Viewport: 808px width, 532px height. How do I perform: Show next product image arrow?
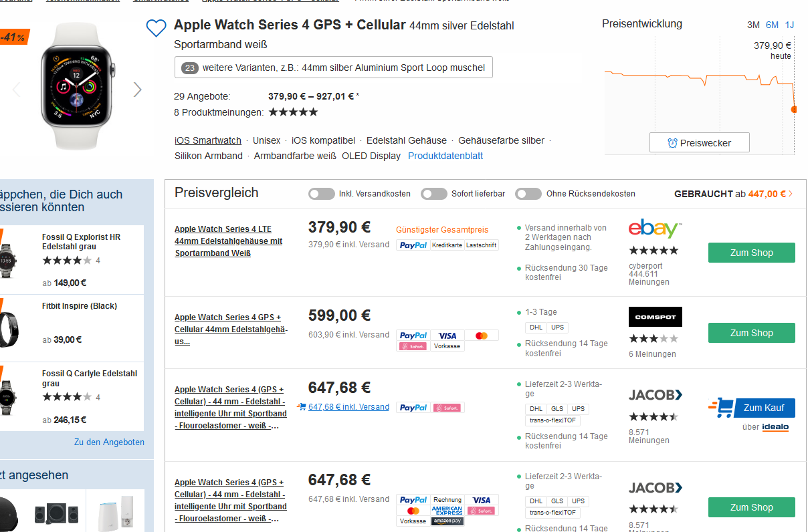(138, 90)
